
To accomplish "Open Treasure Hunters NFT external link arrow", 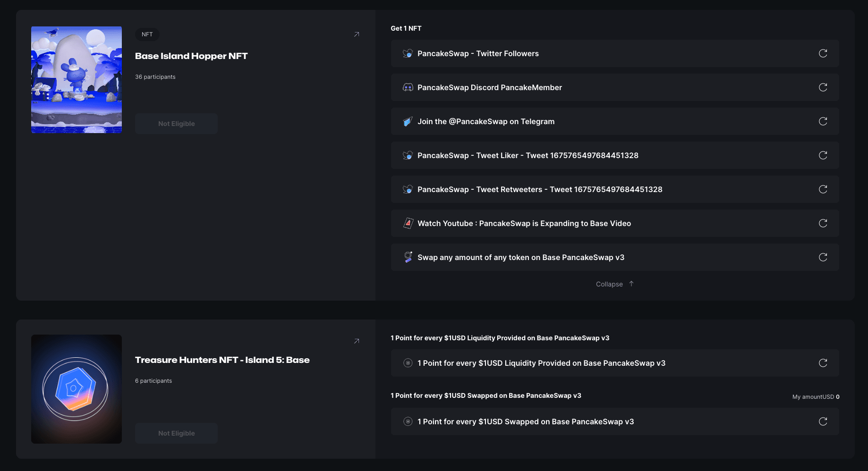I will click(357, 341).
